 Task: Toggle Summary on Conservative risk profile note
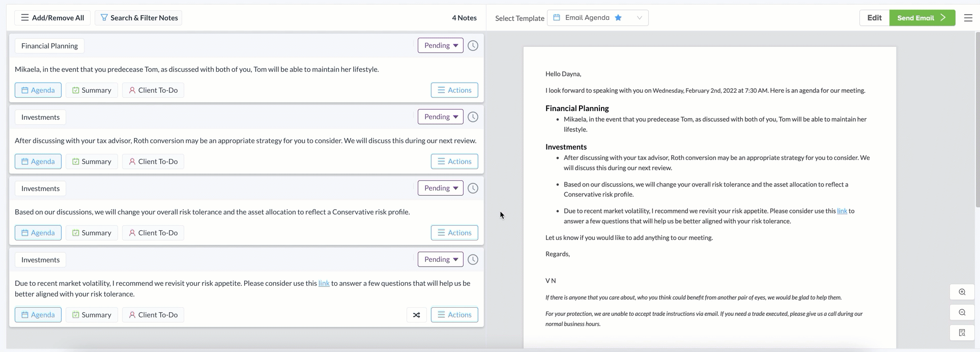92,233
